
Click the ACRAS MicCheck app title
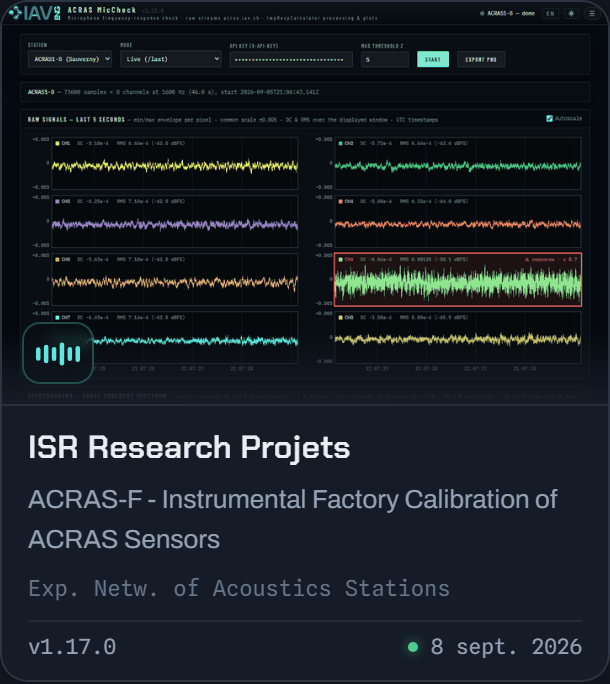coord(102,10)
